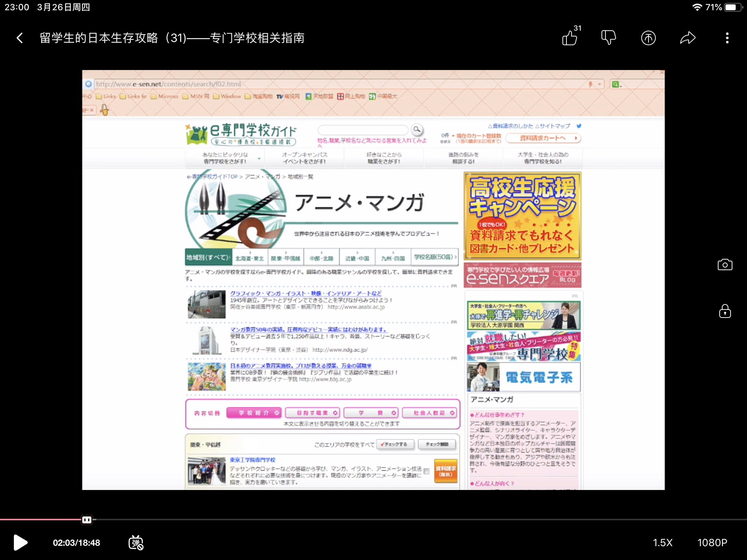Screen dimensions: 747x560
Task: Select the 中部・北陸 tab
Action: point(321,258)
